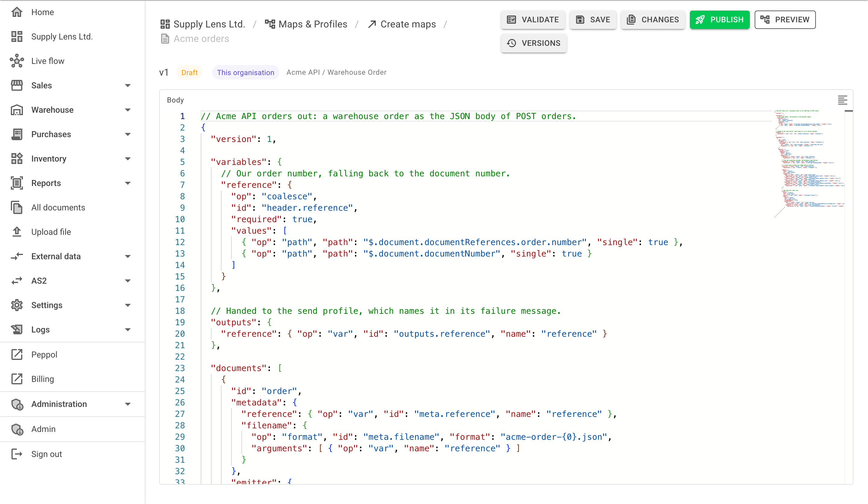
Task: Click the Logs icon in sidebar
Action: pyautogui.click(x=17, y=330)
